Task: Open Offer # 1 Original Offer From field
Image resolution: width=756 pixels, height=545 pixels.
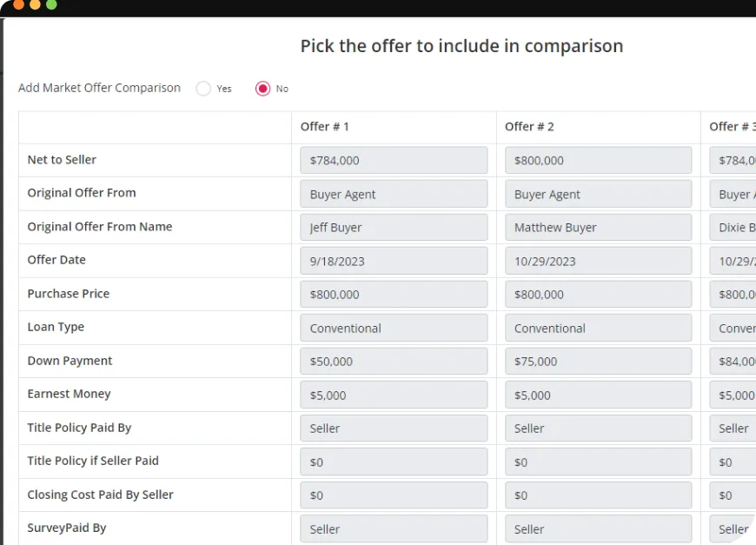Action: tap(394, 194)
